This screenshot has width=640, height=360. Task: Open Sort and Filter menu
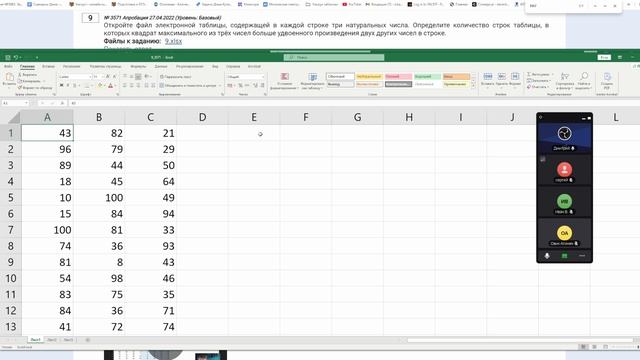click(565, 81)
